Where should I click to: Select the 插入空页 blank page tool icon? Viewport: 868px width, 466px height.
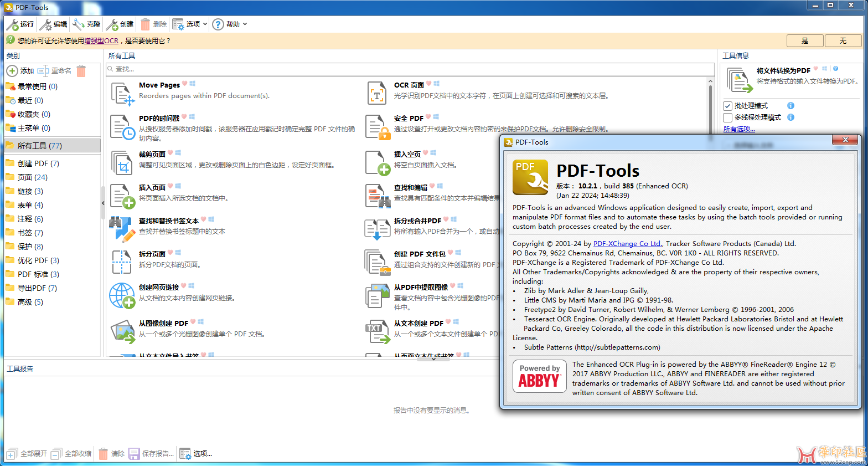[378, 163]
